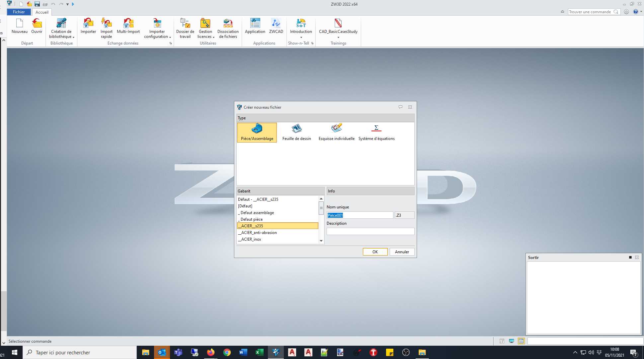Click the Annuler button
Image resolution: width=644 pixels, height=359 pixels.
tap(402, 252)
